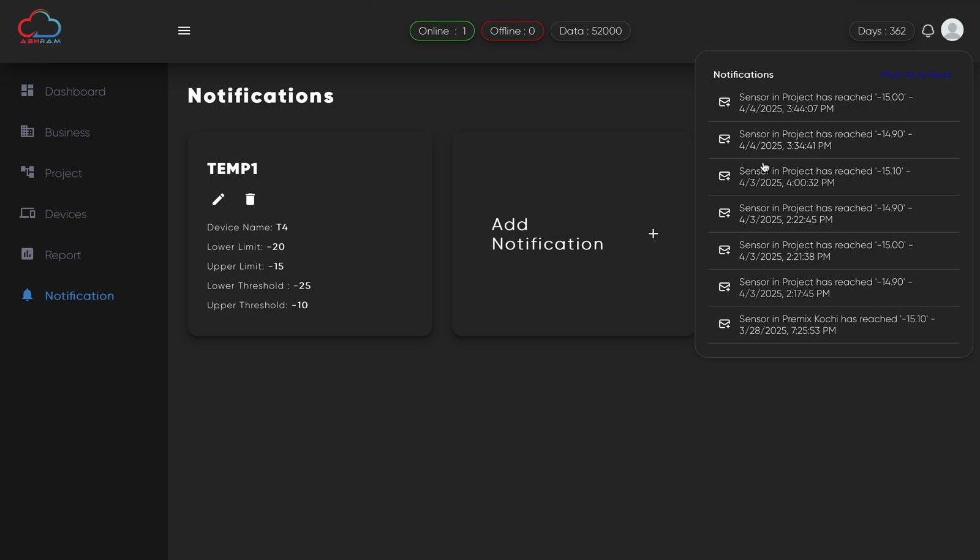Click mail icon for 3:34:41 PM notification
The height and width of the screenshot is (560, 980).
coord(724,139)
